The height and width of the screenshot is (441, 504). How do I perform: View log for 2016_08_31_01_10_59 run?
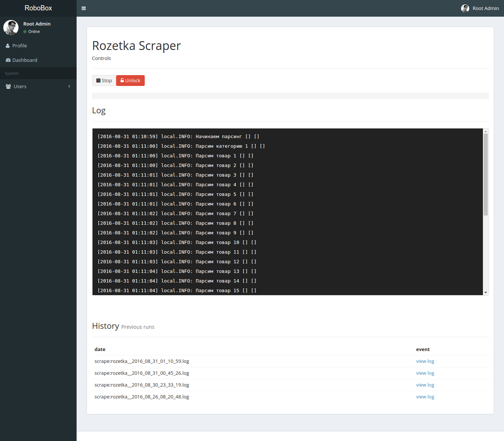pos(425,361)
